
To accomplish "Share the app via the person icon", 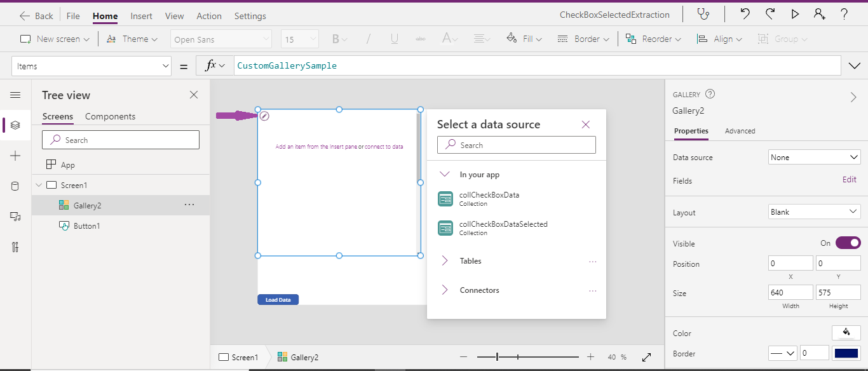I will pos(820,14).
